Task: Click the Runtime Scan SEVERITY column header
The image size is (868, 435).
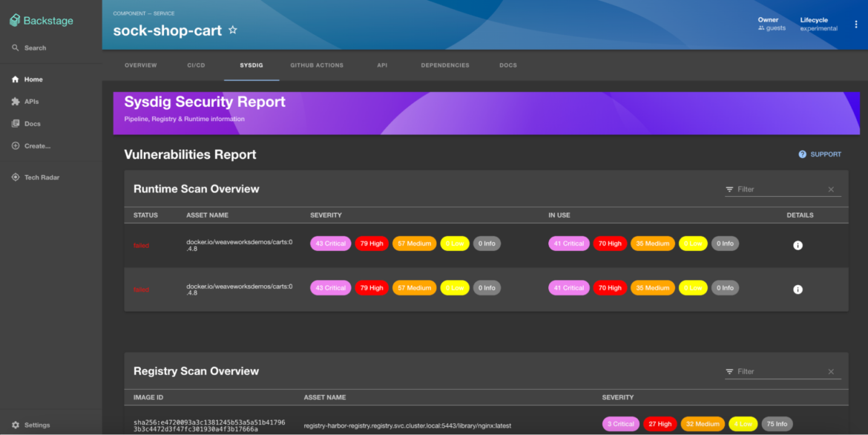Action: (326, 215)
